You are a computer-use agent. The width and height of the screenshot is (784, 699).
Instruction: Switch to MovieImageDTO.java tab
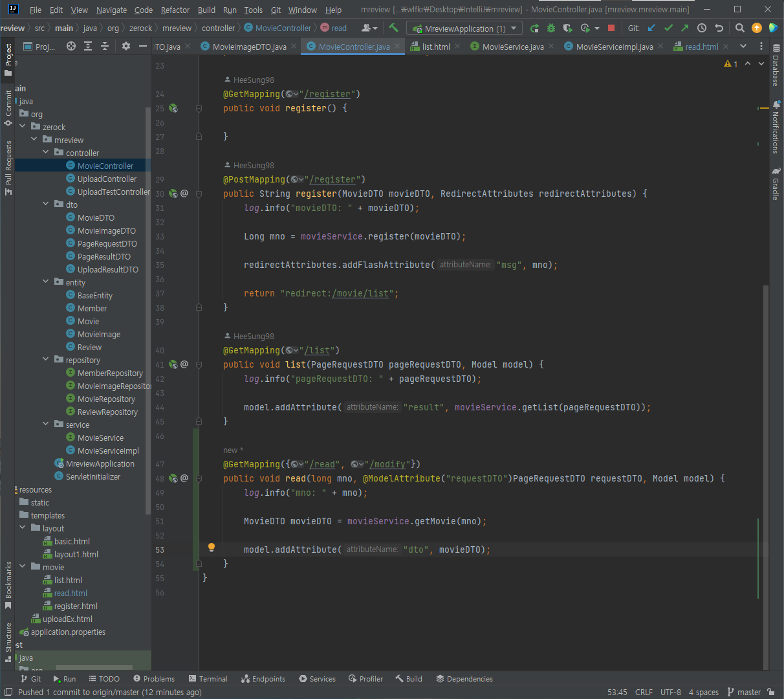click(x=249, y=47)
